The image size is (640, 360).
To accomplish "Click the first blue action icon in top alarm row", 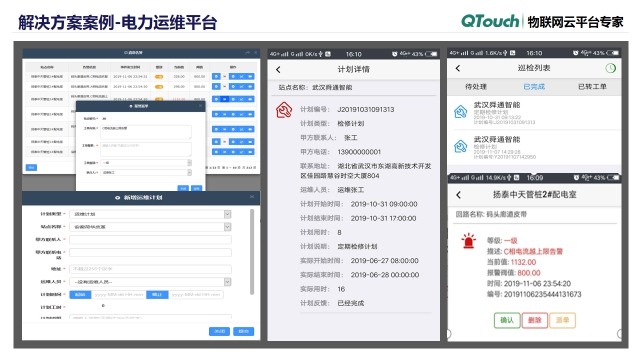I will click(x=216, y=76).
